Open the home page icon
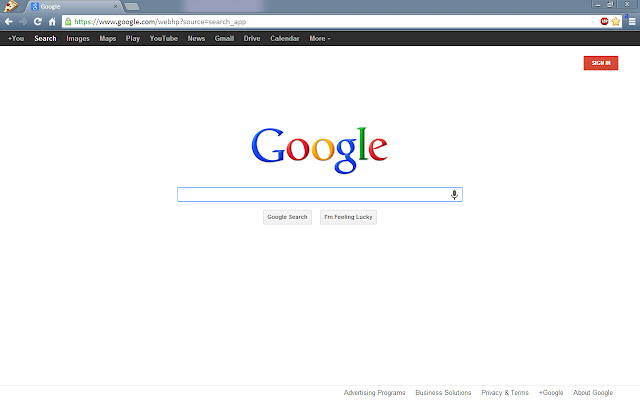The image size is (640, 400). coord(52,22)
